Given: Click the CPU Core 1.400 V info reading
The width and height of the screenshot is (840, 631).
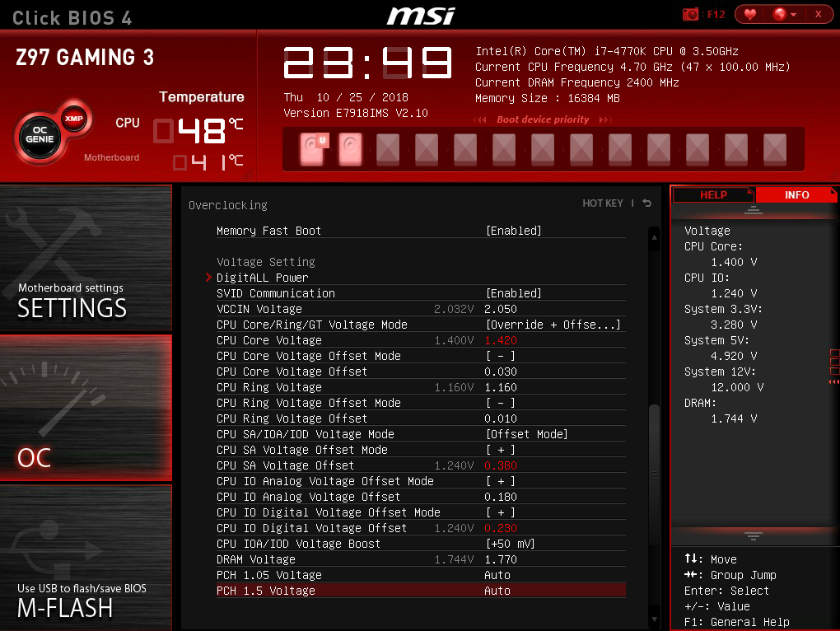Looking at the screenshot, I should pyautogui.click(x=734, y=262).
